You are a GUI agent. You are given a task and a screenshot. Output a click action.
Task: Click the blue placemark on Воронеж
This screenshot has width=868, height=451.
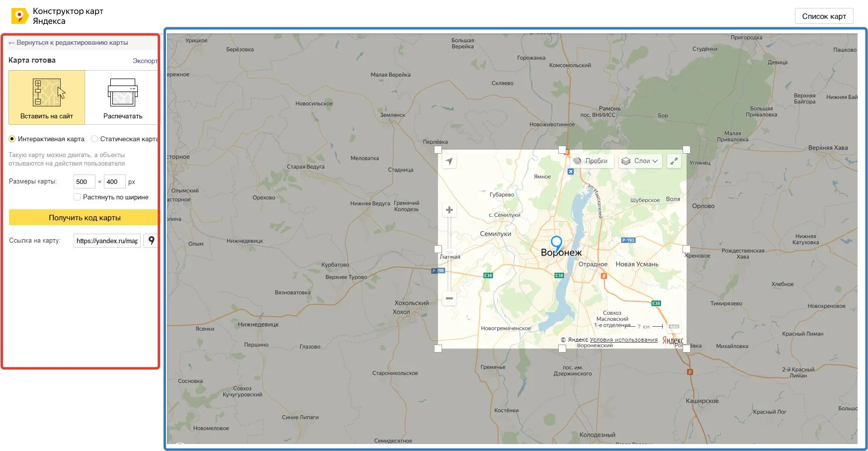point(557,244)
